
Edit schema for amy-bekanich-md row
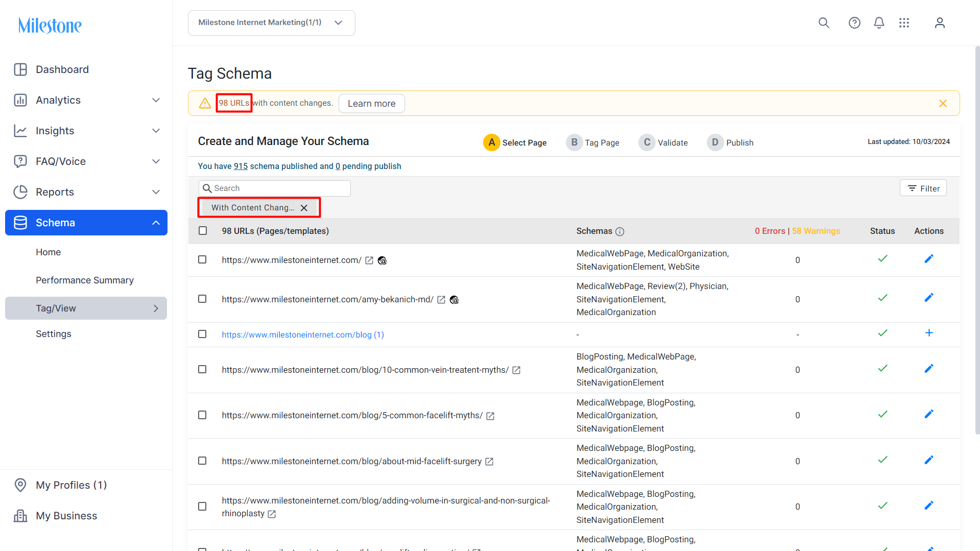pos(929,298)
